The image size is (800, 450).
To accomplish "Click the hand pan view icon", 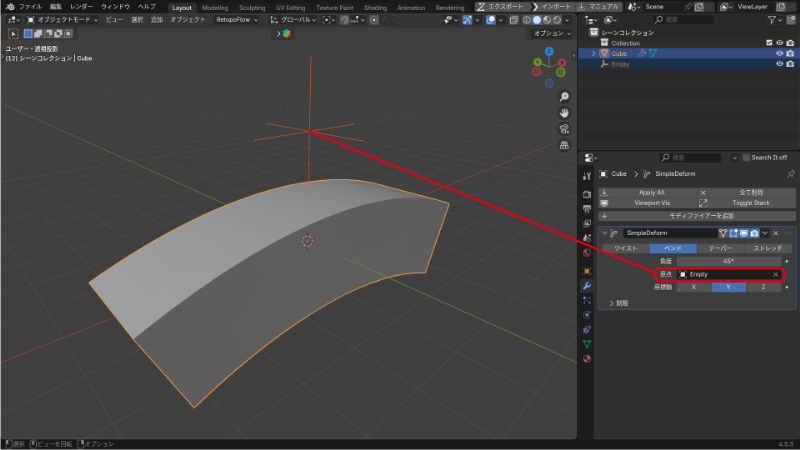I will pyautogui.click(x=564, y=113).
